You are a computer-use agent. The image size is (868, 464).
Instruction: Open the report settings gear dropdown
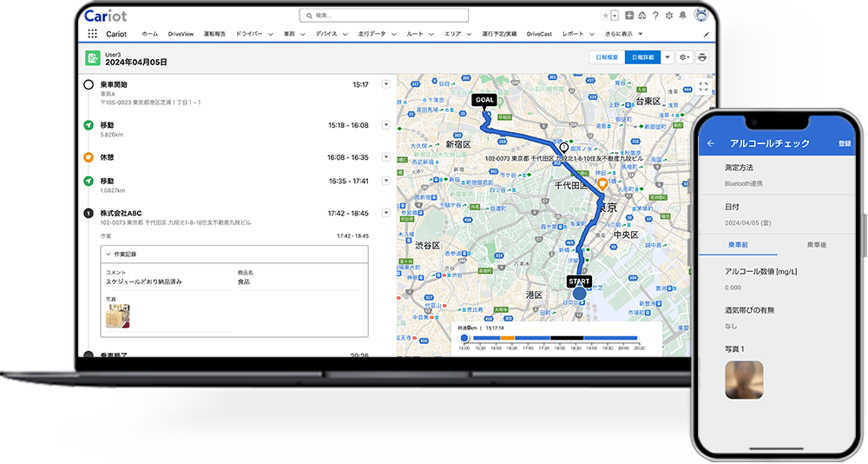(685, 57)
